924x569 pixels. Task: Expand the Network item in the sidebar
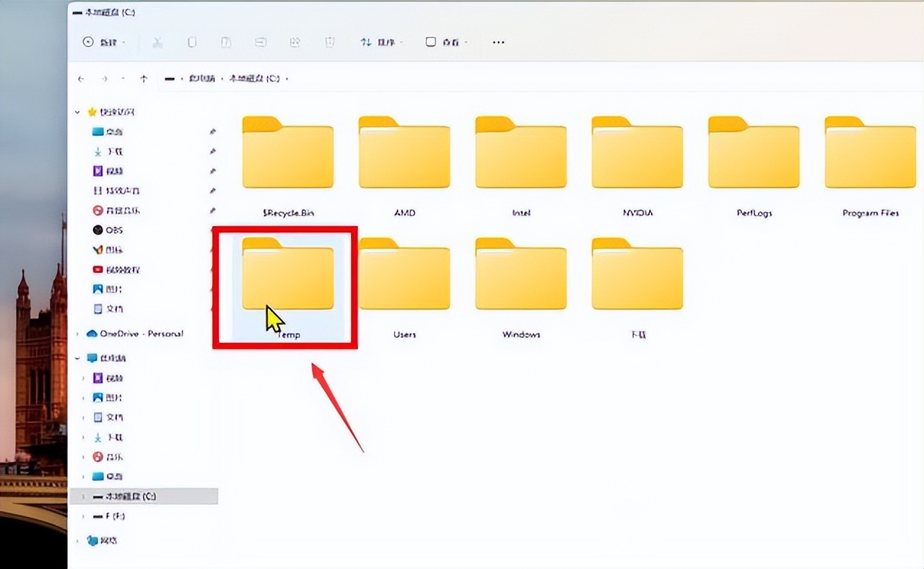point(77,540)
